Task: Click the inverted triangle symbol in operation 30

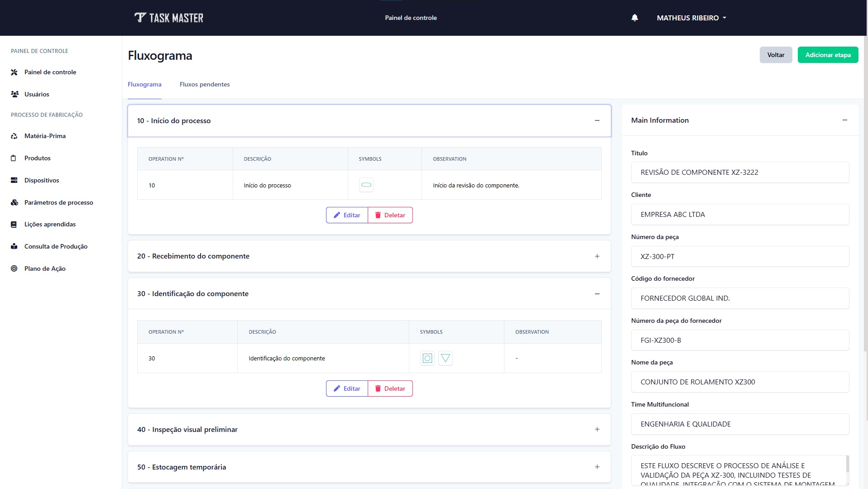Action: point(445,358)
